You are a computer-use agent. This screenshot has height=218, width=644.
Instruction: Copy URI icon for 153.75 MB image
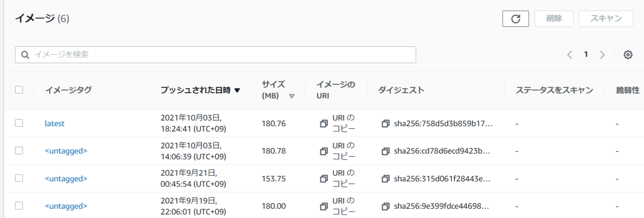324,178
